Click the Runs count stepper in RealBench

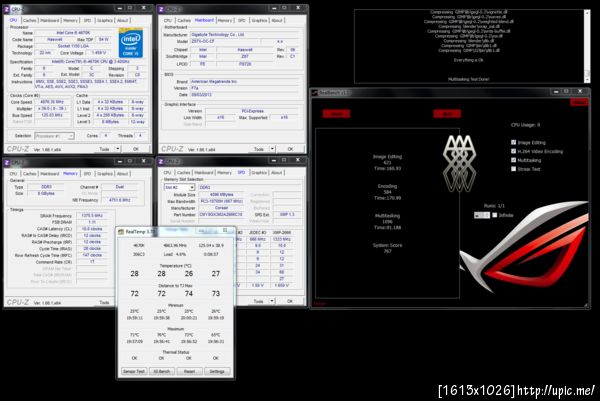[482, 215]
